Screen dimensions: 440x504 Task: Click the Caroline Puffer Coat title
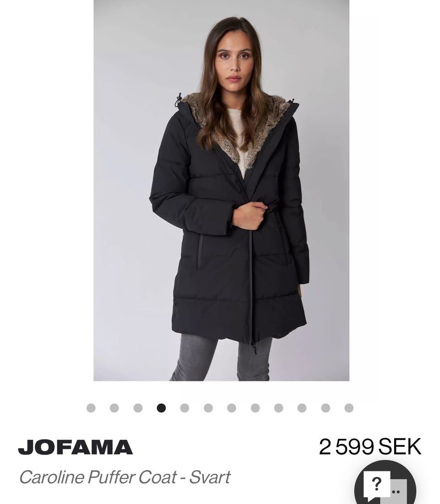tap(125, 477)
